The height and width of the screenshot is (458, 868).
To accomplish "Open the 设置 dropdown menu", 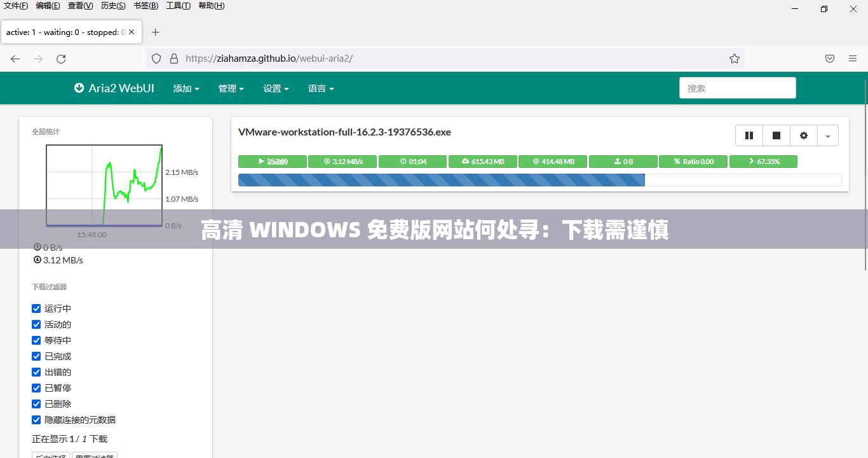I will (x=276, y=88).
